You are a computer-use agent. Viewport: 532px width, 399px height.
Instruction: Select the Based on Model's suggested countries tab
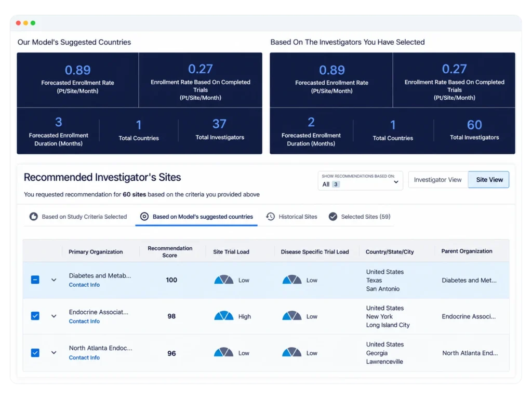coord(196,217)
